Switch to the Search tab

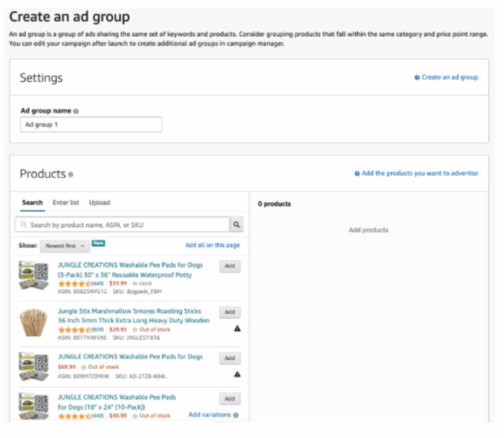tap(32, 202)
